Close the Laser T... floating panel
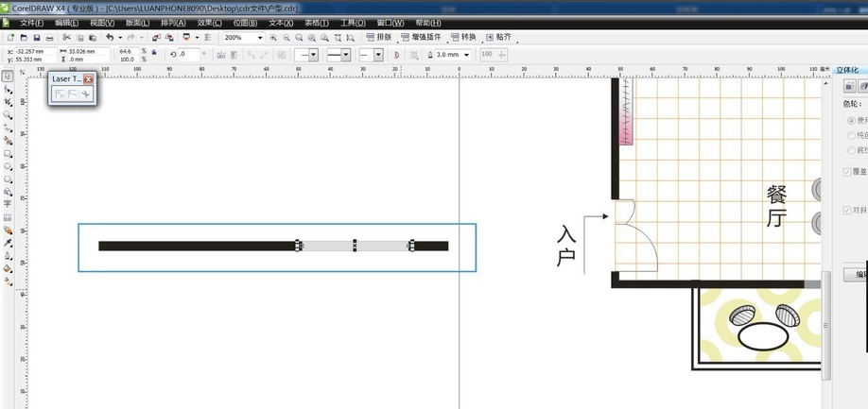The image size is (868, 409). coord(88,79)
